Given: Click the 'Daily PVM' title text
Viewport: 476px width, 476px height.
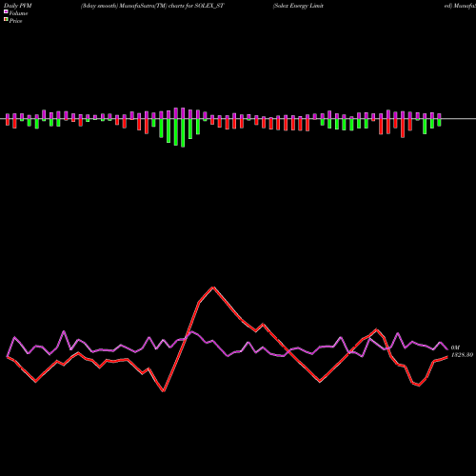Looking at the screenshot, I should [18, 6].
